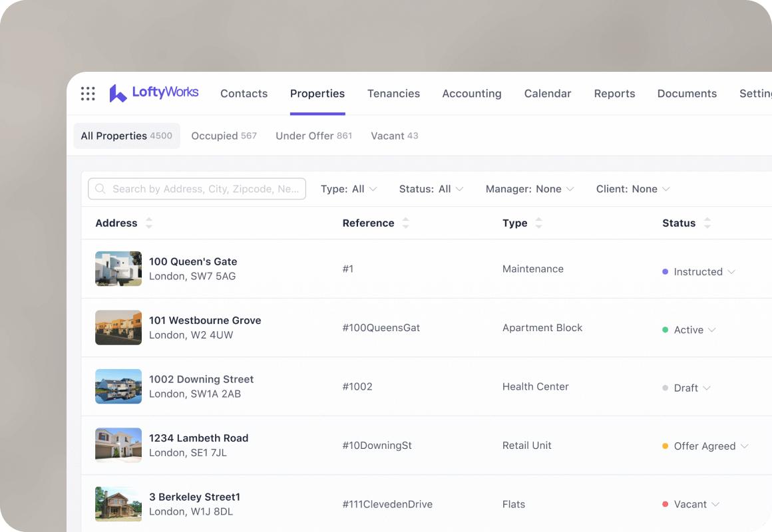Screen dimensions: 772x532
Task: Open the Accounting section
Action: (x=472, y=94)
